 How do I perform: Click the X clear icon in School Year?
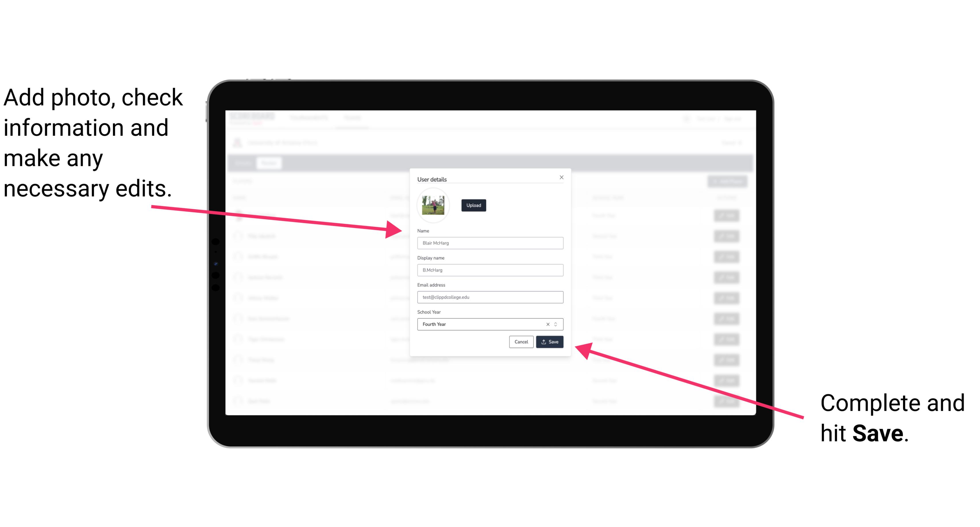tap(547, 325)
